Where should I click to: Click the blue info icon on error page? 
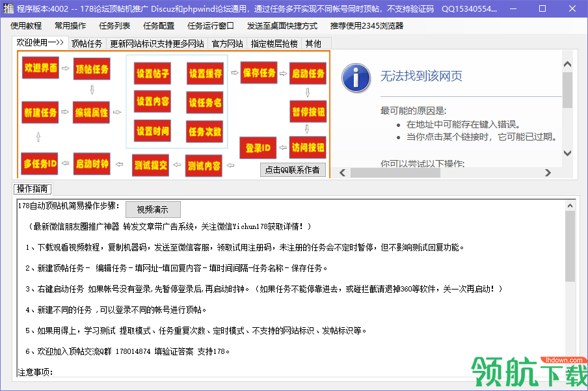point(356,77)
